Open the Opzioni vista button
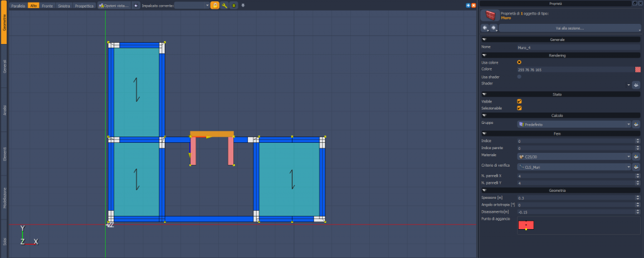This screenshot has width=644, height=258. tap(113, 5)
